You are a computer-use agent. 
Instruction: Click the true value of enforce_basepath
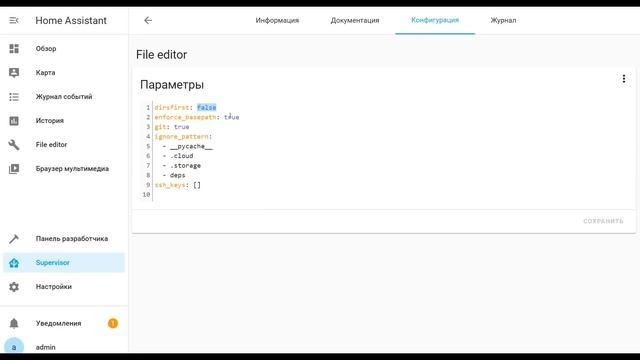click(x=231, y=117)
